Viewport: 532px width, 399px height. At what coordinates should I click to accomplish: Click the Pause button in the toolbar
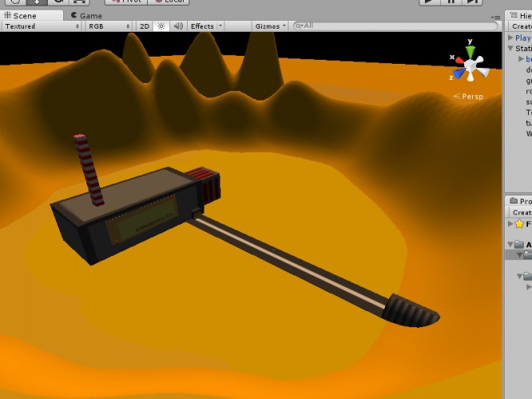tap(451, 2)
